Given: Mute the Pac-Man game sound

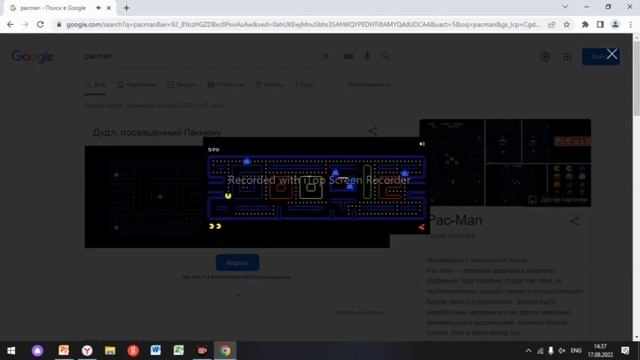Looking at the screenshot, I should pos(422,144).
